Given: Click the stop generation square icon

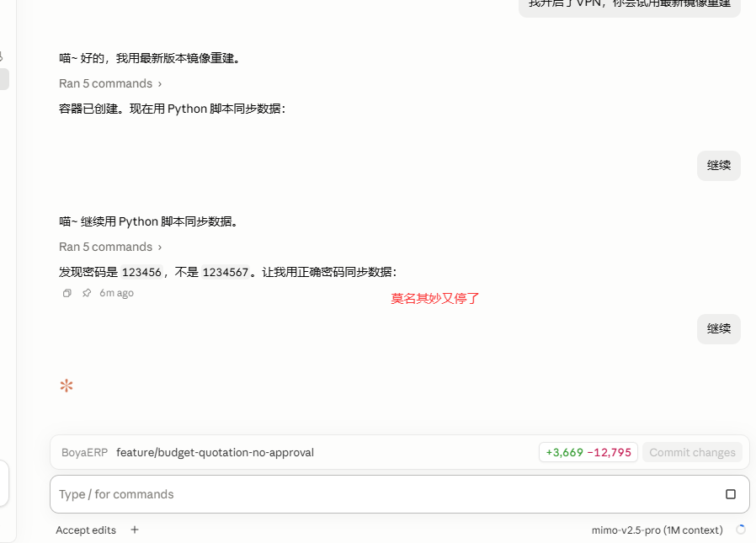Looking at the screenshot, I should (731, 494).
